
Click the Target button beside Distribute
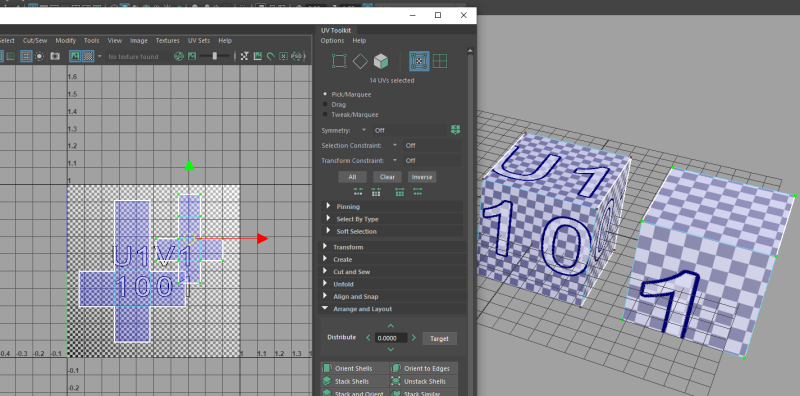pyautogui.click(x=439, y=338)
